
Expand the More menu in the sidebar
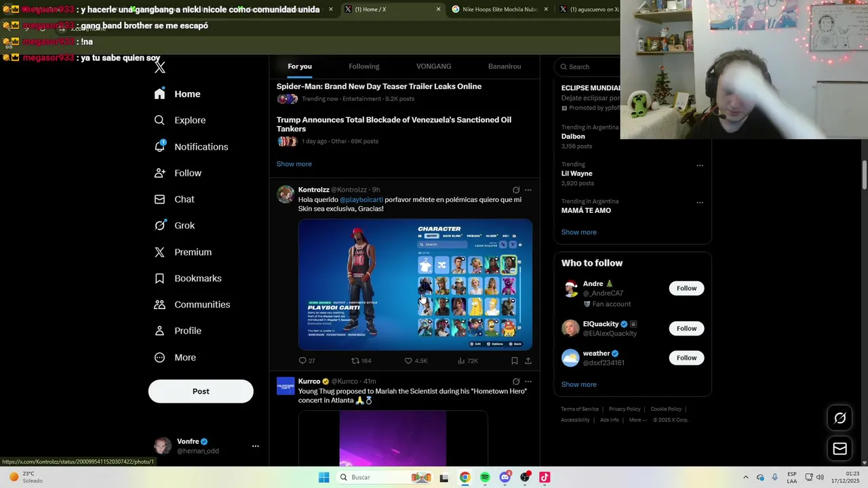[175, 357]
